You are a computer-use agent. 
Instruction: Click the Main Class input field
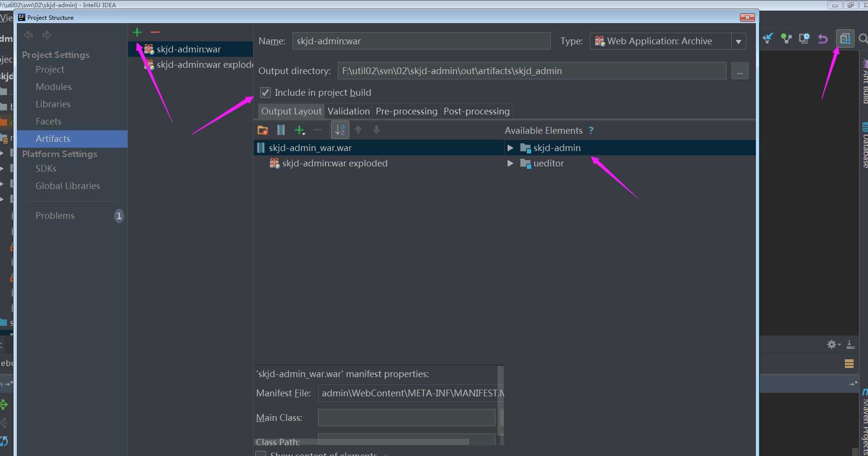407,418
